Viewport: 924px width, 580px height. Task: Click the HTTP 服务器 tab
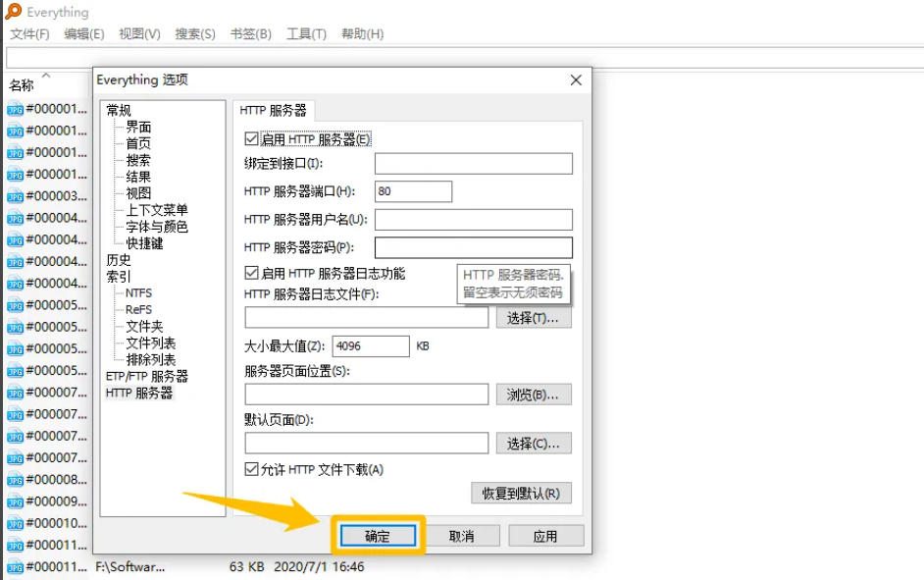coord(273,111)
